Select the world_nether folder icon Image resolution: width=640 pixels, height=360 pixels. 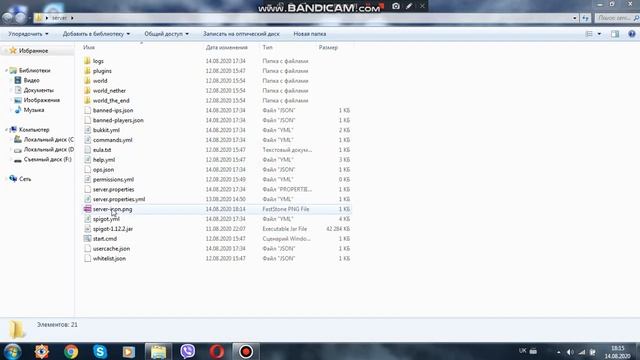87,90
